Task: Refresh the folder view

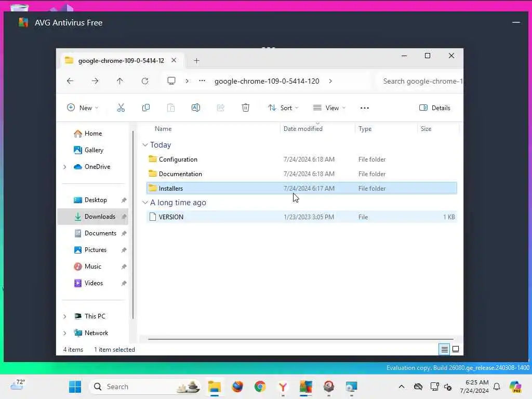Action: pyautogui.click(x=145, y=81)
